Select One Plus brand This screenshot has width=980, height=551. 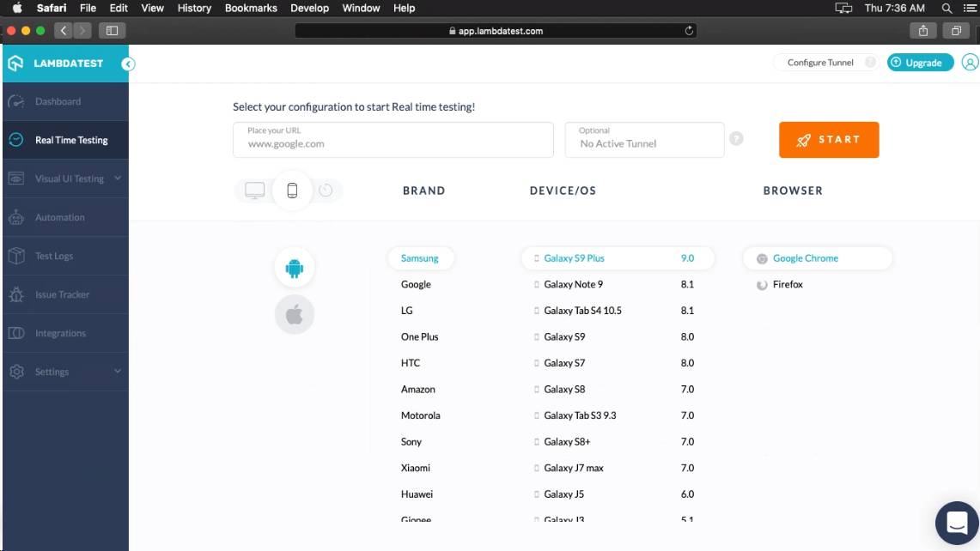tap(420, 336)
